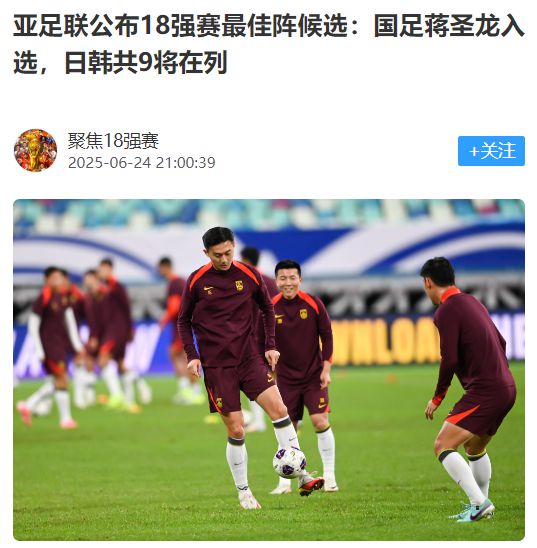Click 日韩共9将在列 in the headline
Viewport: 537px width, 548px height.
point(146,62)
